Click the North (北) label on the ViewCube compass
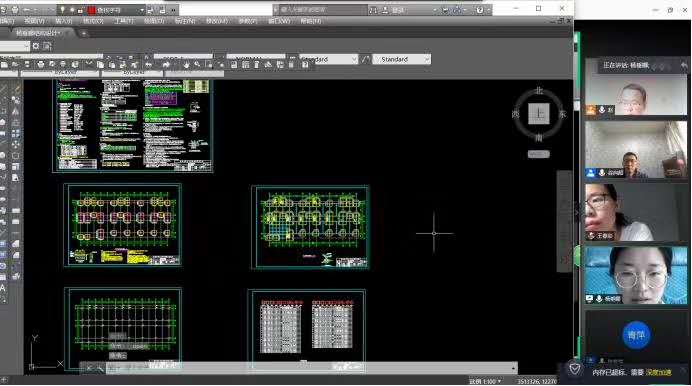 tap(539, 90)
